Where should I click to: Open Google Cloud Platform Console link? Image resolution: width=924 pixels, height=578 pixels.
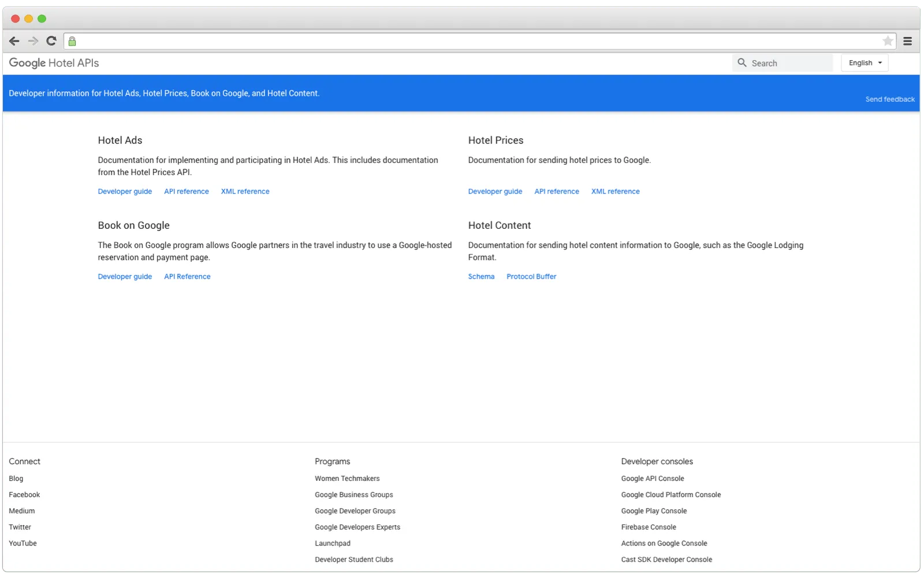click(671, 495)
